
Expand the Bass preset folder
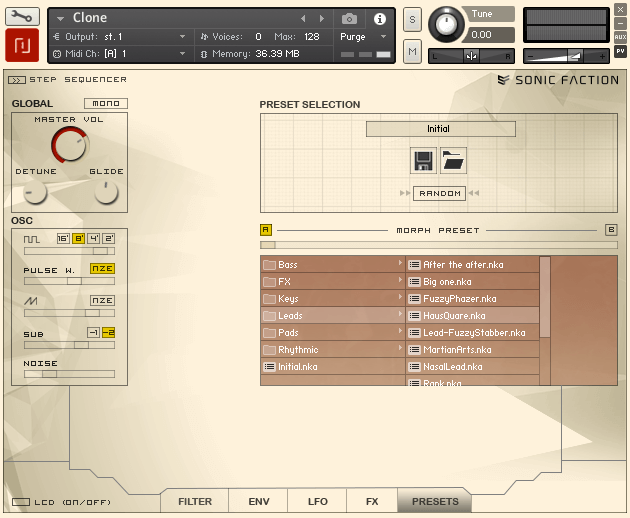click(x=400, y=263)
